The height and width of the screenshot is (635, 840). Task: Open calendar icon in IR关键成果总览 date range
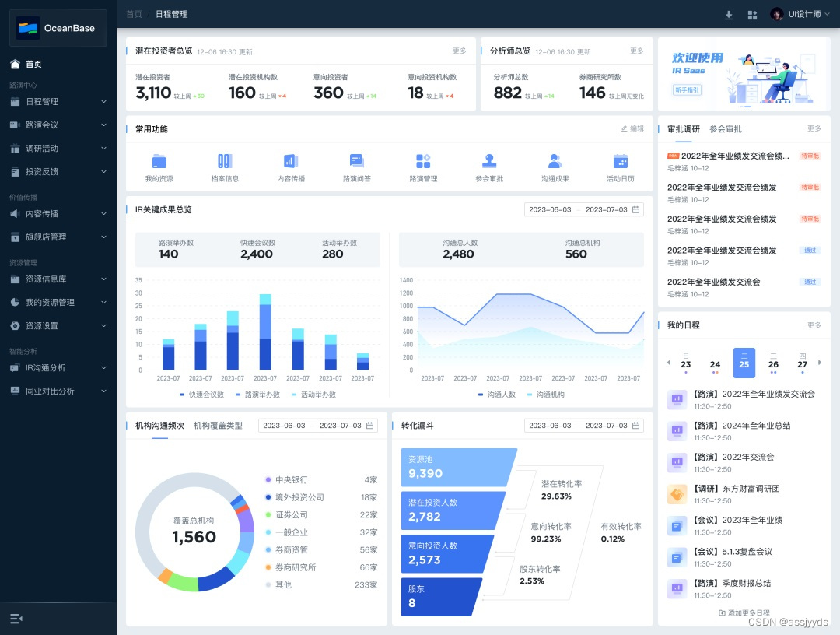tap(636, 209)
